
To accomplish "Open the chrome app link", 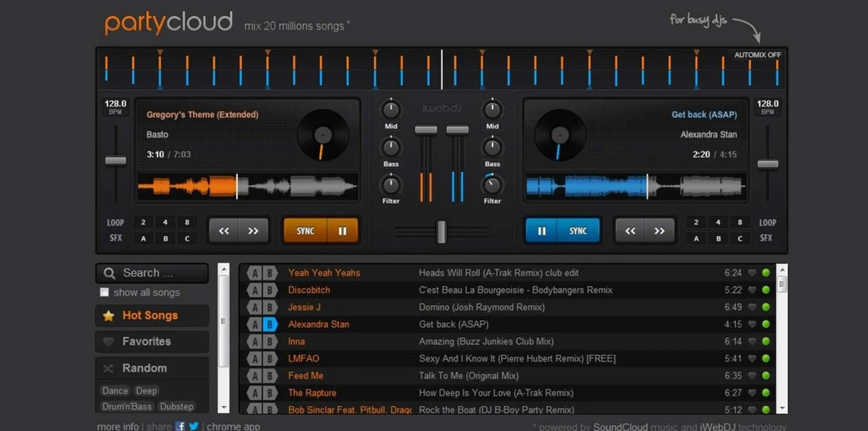I will [233, 426].
